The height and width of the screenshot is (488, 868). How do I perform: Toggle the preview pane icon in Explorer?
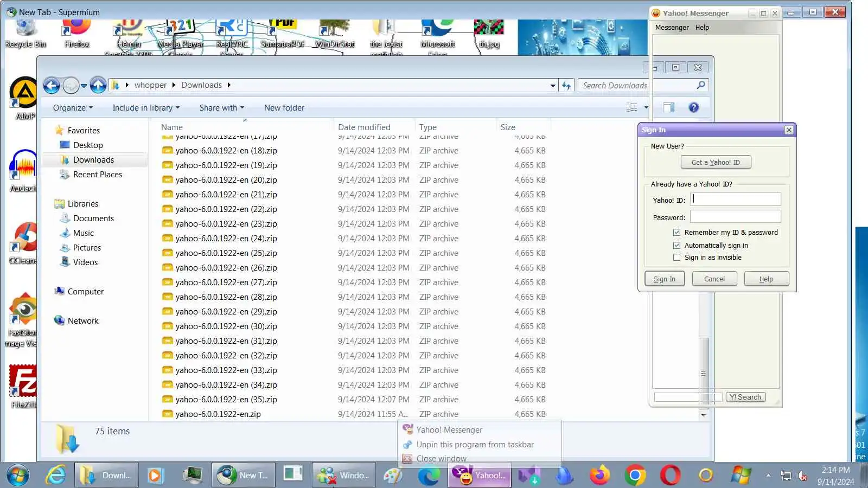[669, 107]
